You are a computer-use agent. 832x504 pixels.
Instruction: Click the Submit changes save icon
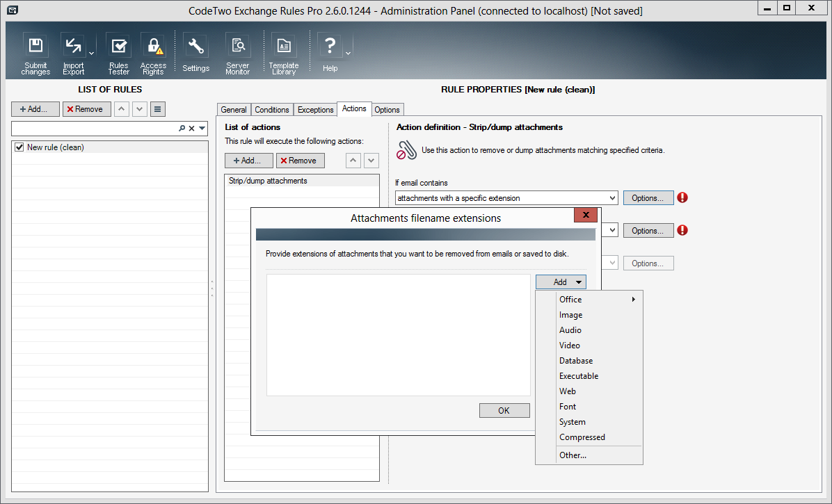[35, 47]
